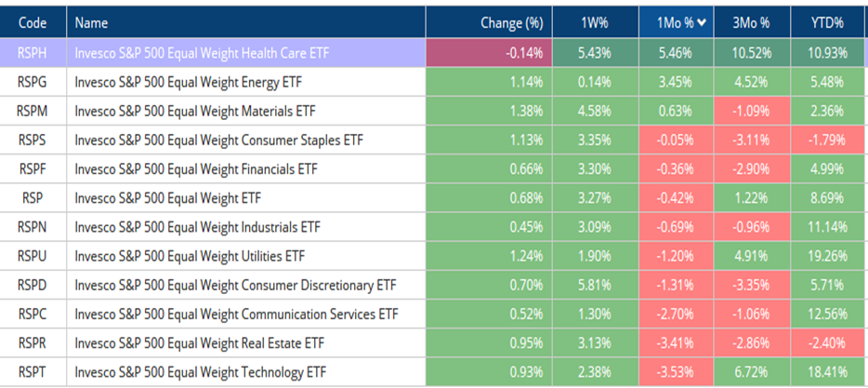
Task: Click RSPU's 19.26% YTD cell
Action: tap(825, 255)
